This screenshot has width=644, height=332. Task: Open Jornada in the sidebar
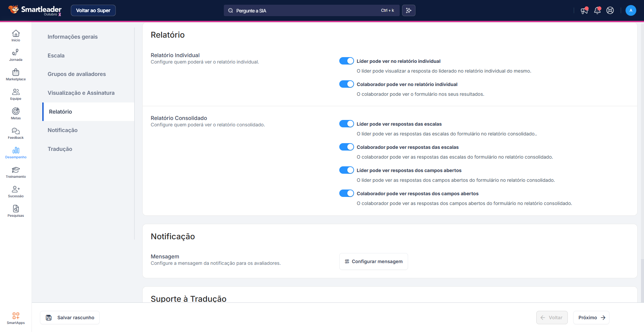[x=16, y=55]
